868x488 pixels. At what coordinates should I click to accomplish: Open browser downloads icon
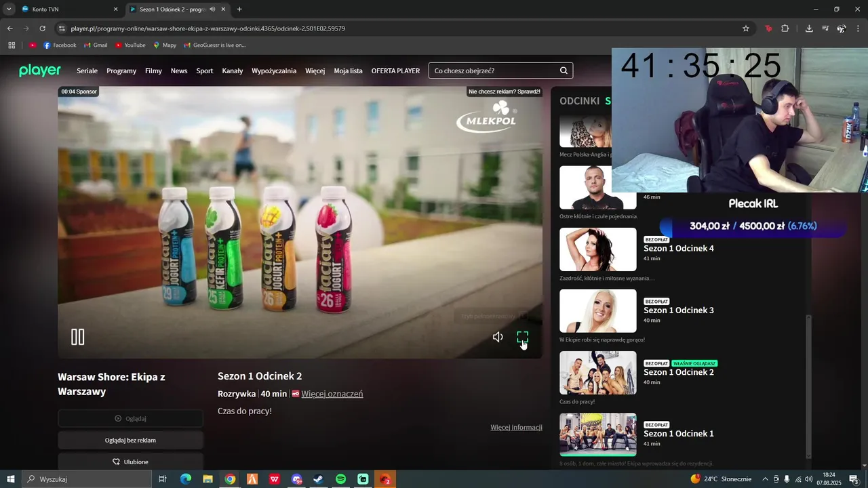pyautogui.click(x=809, y=28)
